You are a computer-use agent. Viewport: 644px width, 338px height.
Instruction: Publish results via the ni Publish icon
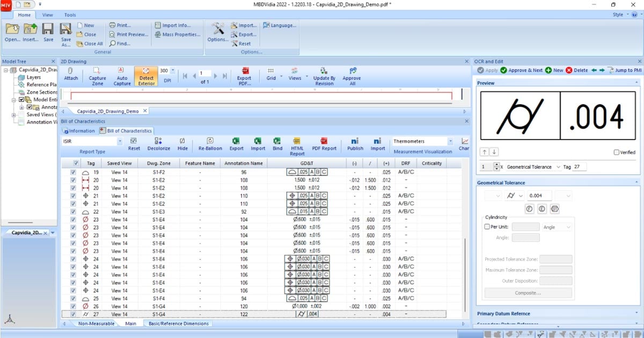[x=354, y=142]
